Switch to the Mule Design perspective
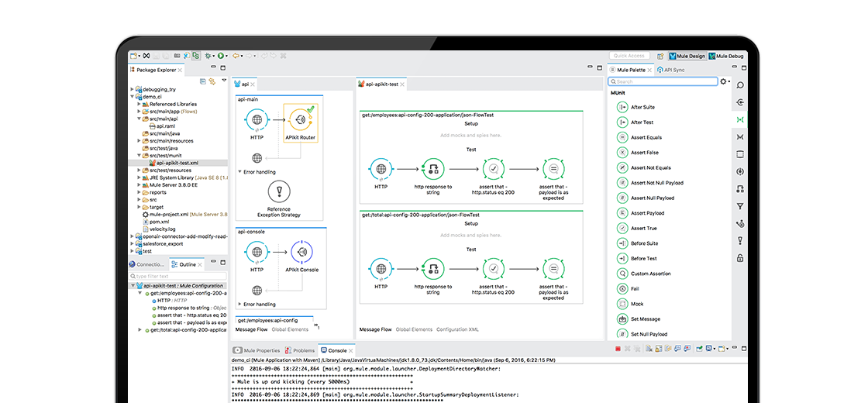The width and height of the screenshot is (868, 403). (x=687, y=56)
